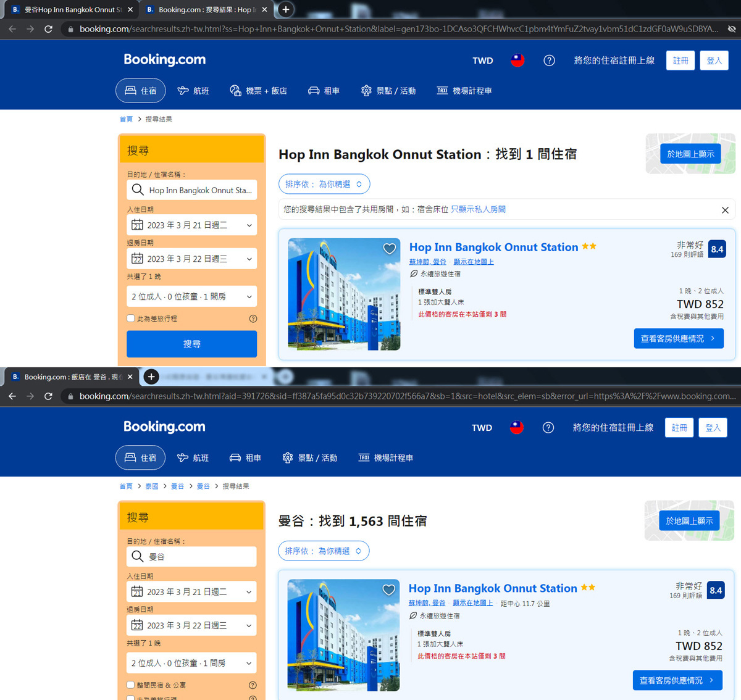Click the blue 搜尋 button in the Hop Inn search panel

191,344
